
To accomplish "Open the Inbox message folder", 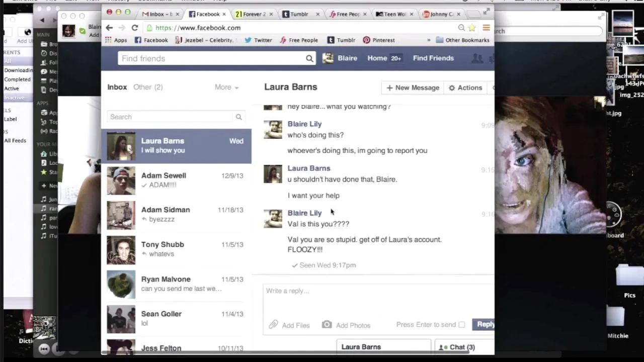I will pyautogui.click(x=117, y=87).
